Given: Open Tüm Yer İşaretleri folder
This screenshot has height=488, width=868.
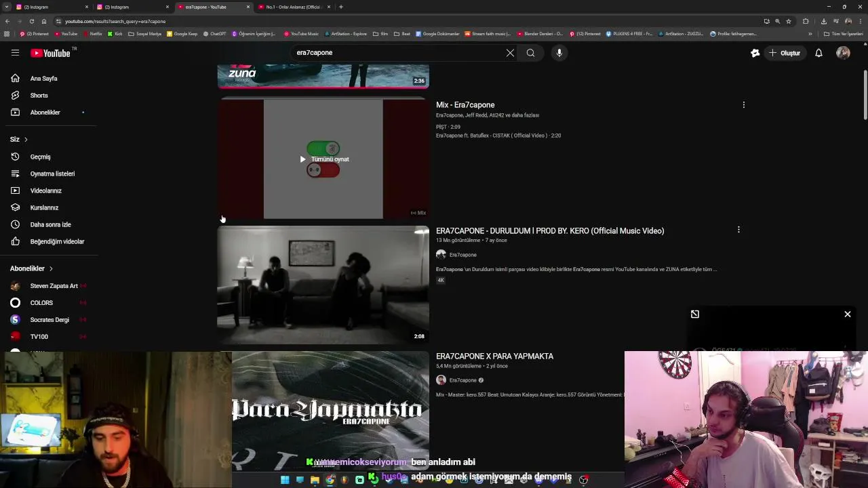Looking at the screenshot, I should pyautogui.click(x=844, y=34).
